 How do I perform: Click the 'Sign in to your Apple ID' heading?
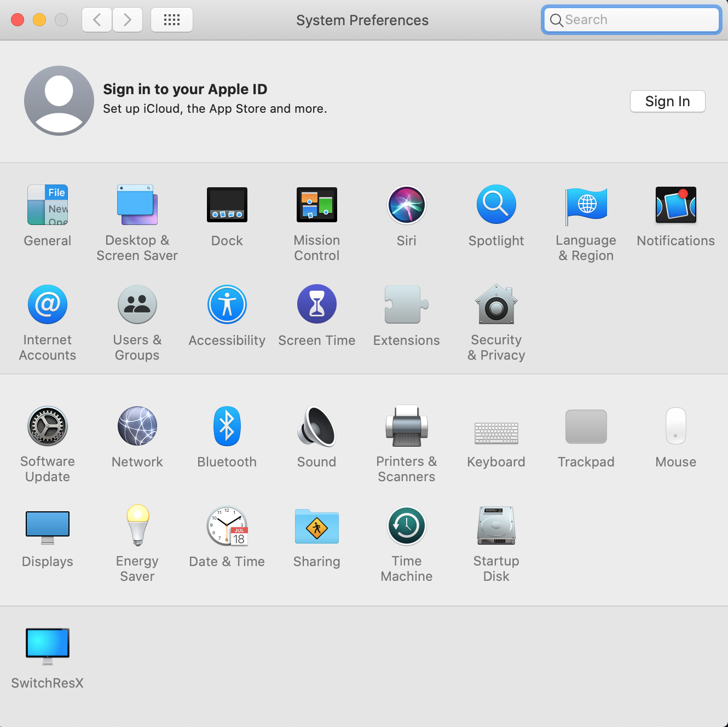pyautogui.click(x=185, y=89)
